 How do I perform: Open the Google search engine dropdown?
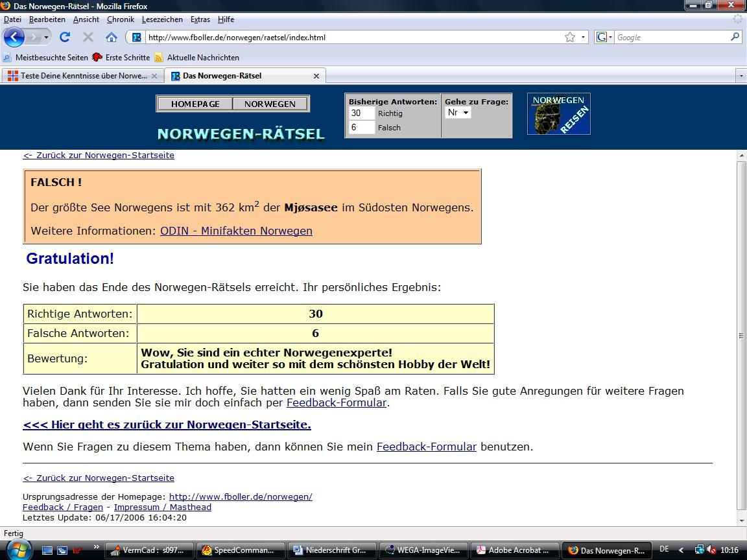click(604, 37)
